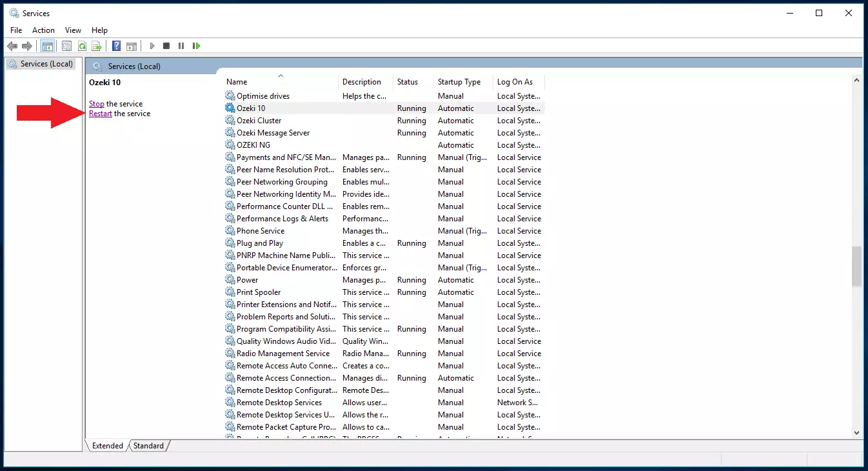
Task: Click gear icon beside OZEKI NG
Action: (230, 145)
